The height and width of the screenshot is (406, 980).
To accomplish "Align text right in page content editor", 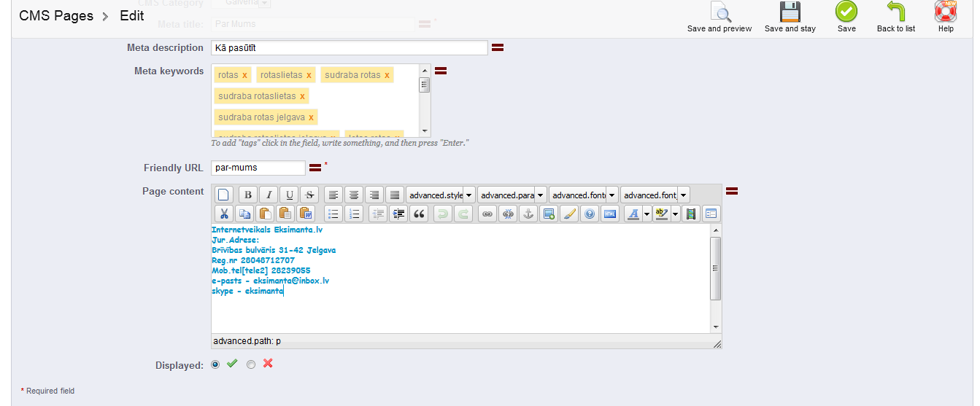I will tap(374, 195).
